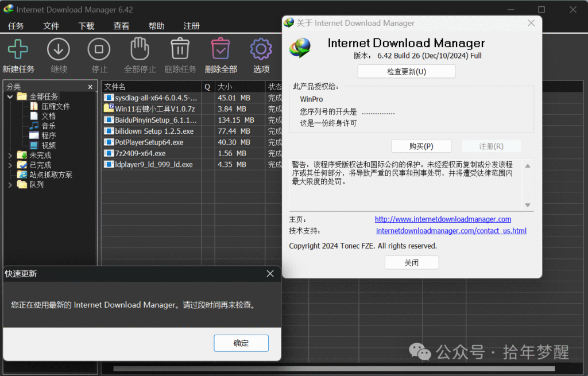The image size is (588, 376).
Task: Click the 压缩文件 category icon
Action: click(34, 106)
